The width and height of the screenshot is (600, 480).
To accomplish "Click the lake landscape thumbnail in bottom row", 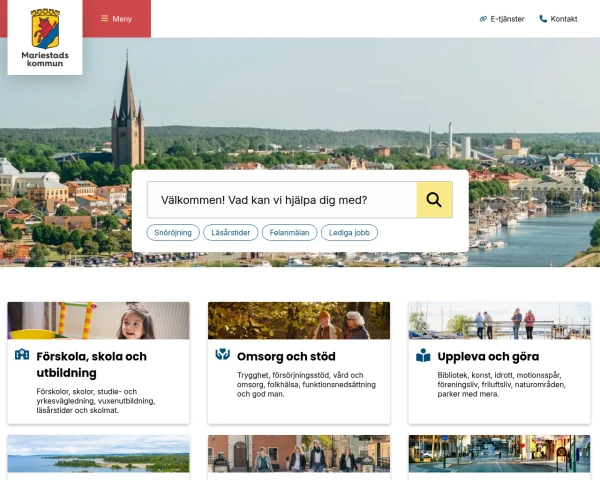I will 98,454.
